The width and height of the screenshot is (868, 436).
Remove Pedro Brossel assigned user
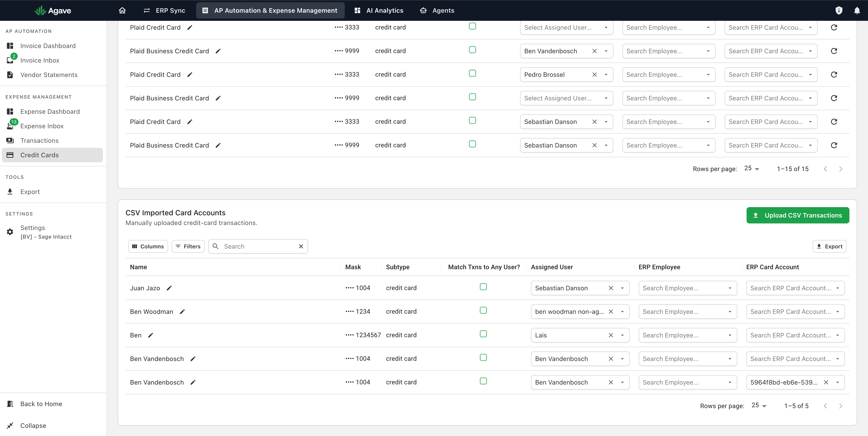[x=594, y=75]
